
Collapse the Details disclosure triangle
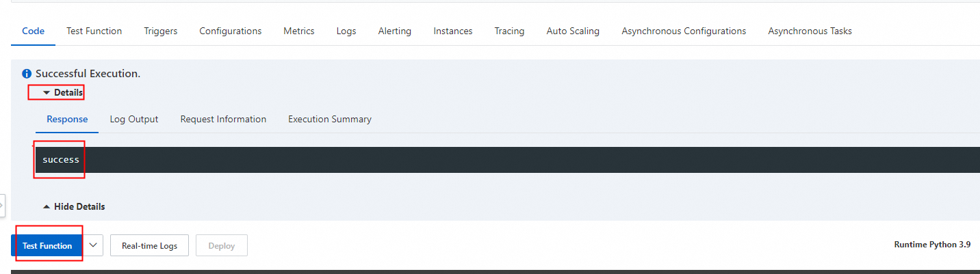click(47, 92)
